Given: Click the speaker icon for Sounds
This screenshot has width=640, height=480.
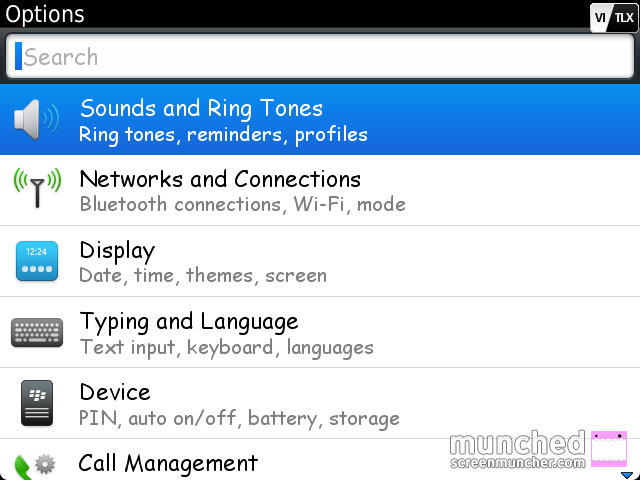Looking at the screenshot, I should pyautogui.click(x=37, y=119).
